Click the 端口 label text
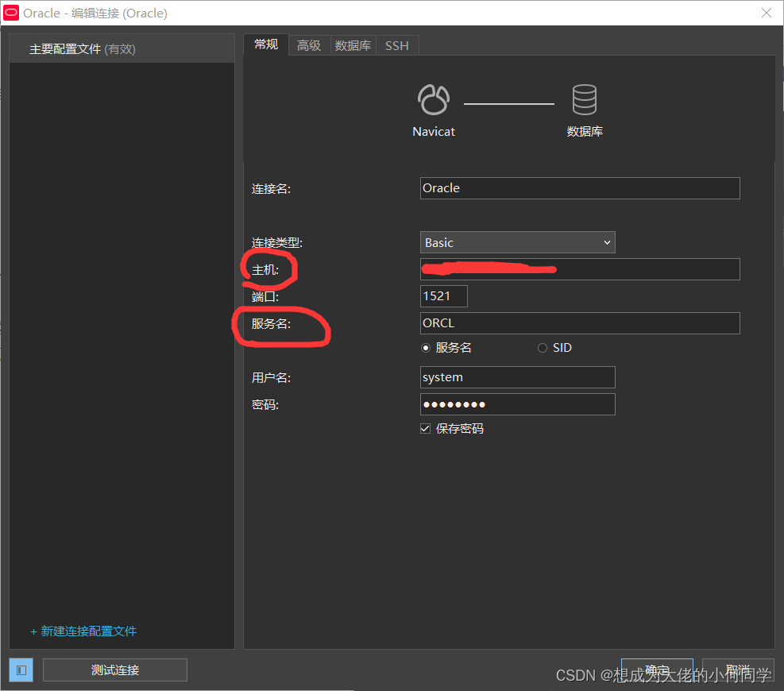Viewport: 784px width, 691px height. [x=265, y=297]
